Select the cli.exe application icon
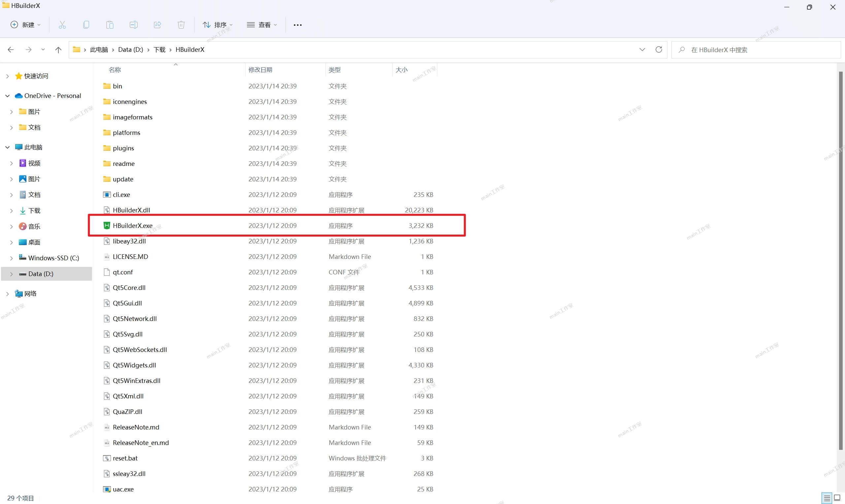The image size is (845, 504). 107,195
